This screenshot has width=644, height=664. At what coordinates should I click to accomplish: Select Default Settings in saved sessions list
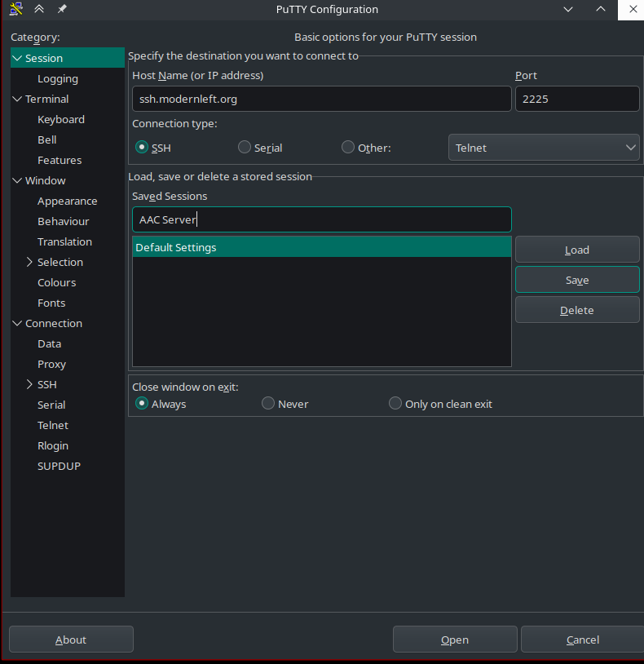[321, 247]
